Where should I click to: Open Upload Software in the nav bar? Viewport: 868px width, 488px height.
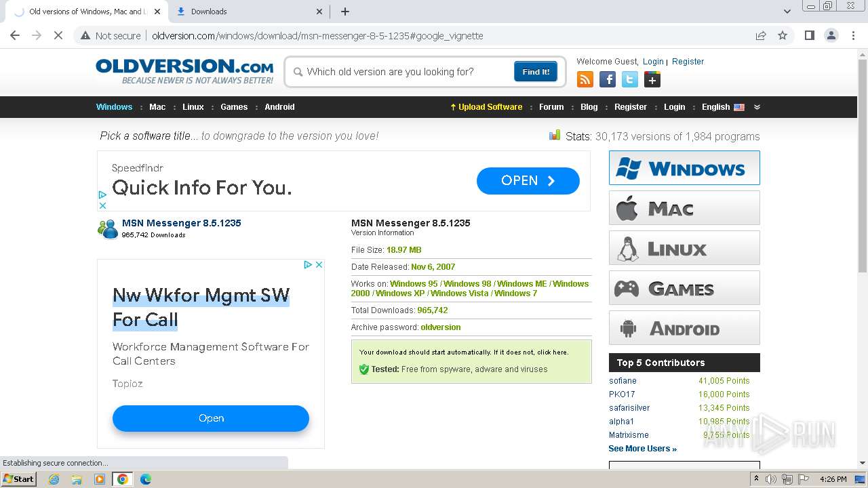click(486, 107)
